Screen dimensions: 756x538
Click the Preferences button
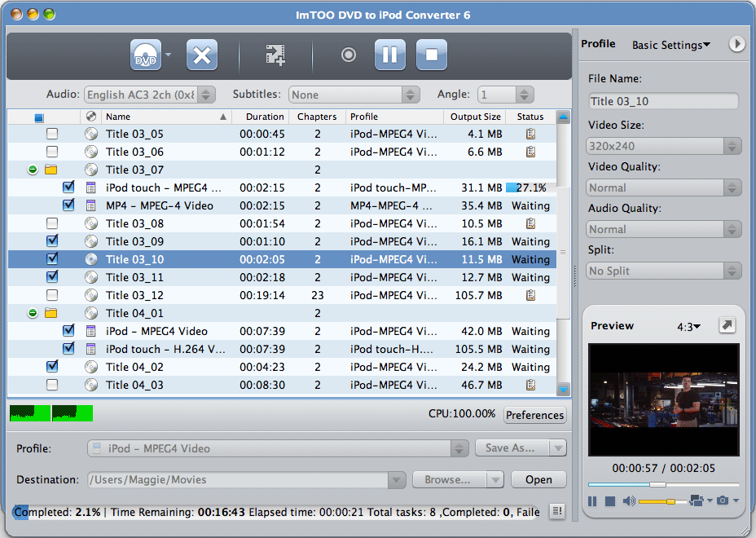coord(534,415)
